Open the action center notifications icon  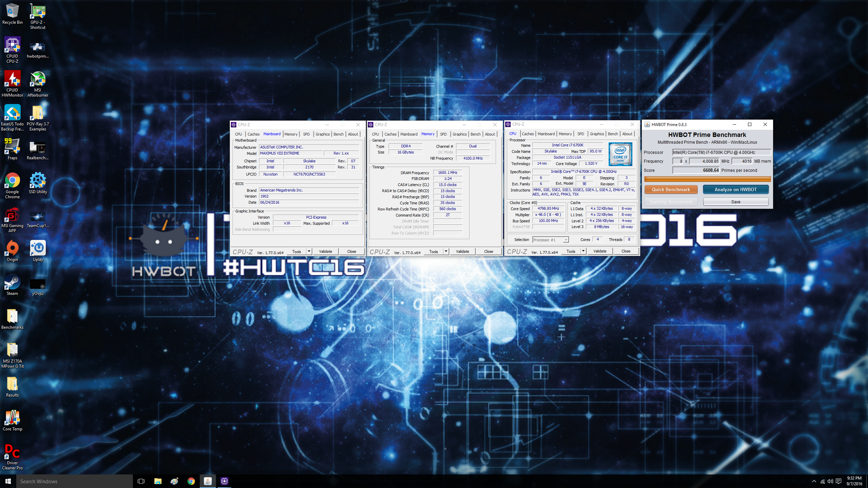(839, 482)
